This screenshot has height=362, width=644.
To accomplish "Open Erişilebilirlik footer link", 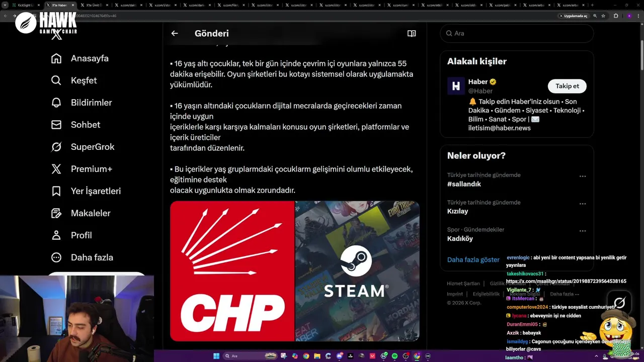I will tap(486, 294).
